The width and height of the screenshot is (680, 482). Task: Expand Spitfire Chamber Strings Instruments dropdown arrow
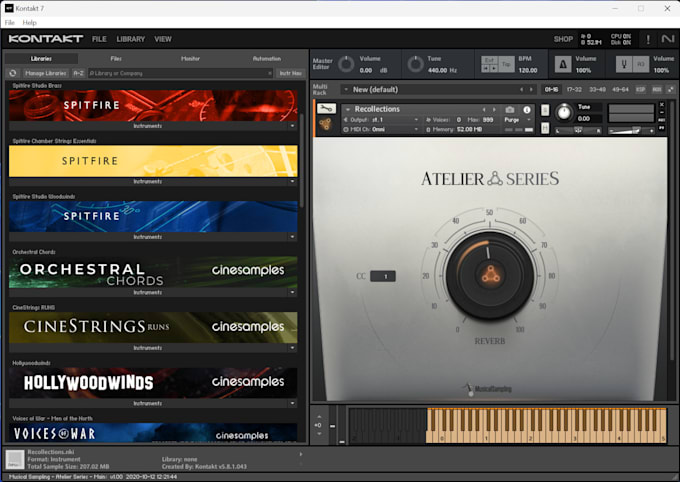pyautogui.click(x=292, y=181)
